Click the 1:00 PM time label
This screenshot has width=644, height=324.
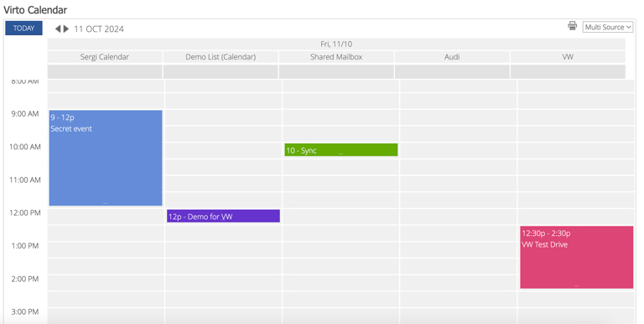[25, 246]
